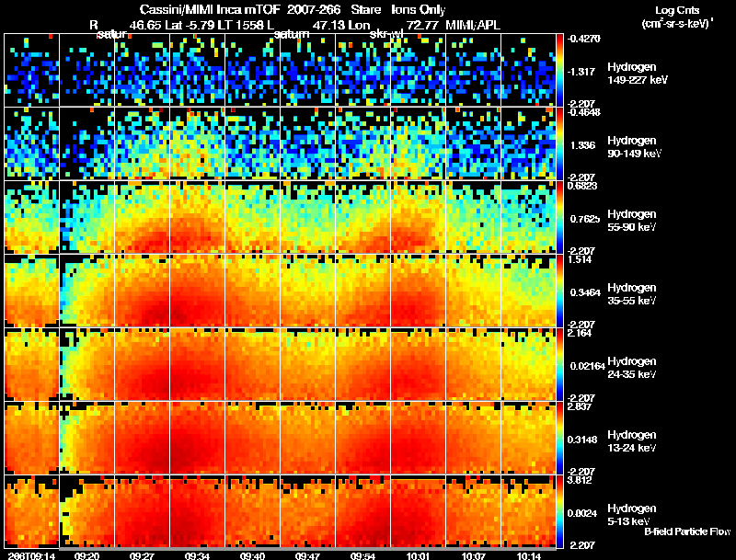The height and width of the screenshot is (560, 736).
Task: Click the '09:27' time axis label
Action: tap(142, 556)
